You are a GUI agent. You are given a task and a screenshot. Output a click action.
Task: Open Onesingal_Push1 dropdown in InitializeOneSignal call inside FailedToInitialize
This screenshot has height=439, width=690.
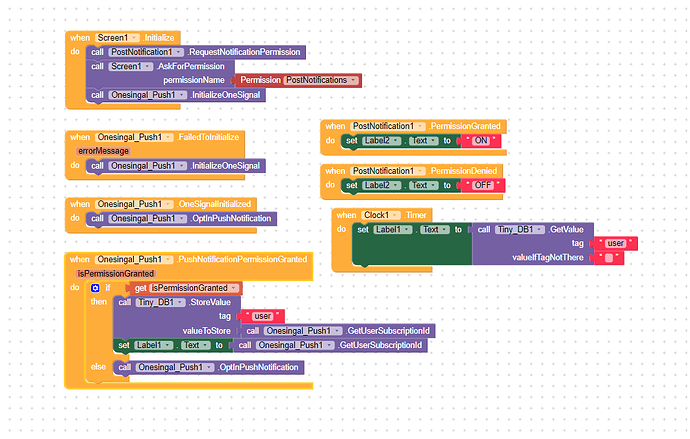[147, 166]
